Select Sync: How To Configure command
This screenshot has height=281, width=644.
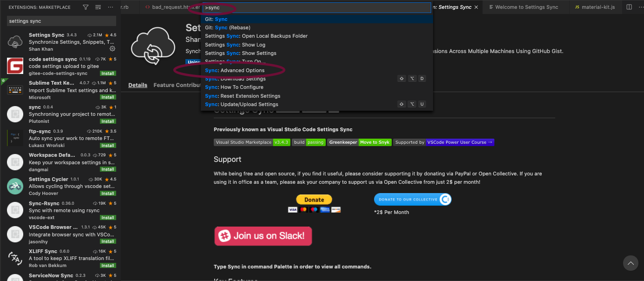(x=317, y=87)
